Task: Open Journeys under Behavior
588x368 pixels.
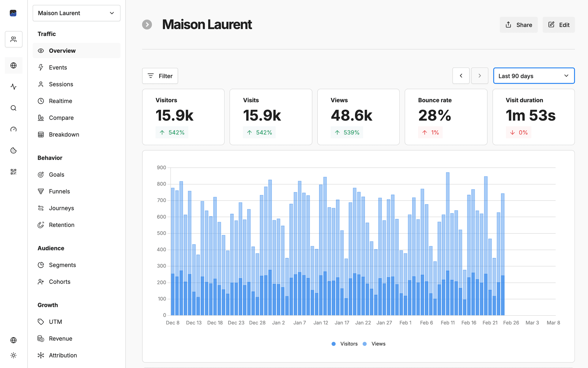Action: pyautogui.click(x=77, y=208)
